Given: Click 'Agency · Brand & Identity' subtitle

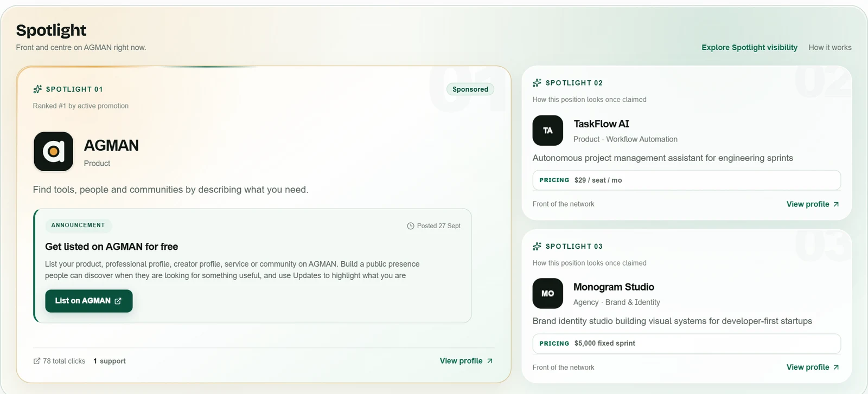Looking at the screenshot, I should pos(617,302).
